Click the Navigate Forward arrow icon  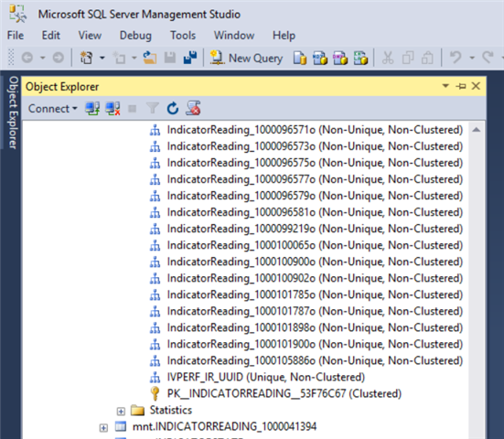tap(59, 58)
